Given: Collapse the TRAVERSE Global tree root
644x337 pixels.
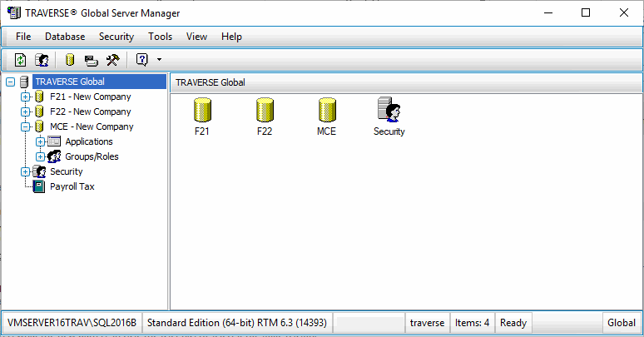Looking at the screenshot, I should coord(11,82).
